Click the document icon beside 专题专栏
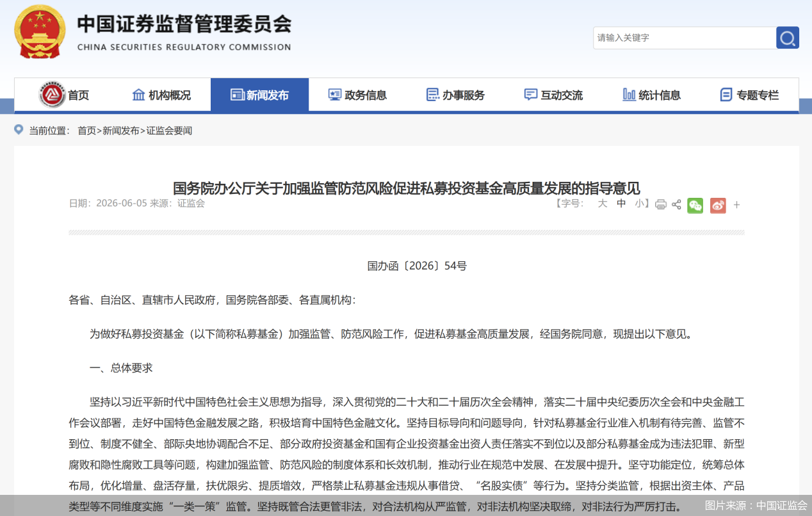 726,95
